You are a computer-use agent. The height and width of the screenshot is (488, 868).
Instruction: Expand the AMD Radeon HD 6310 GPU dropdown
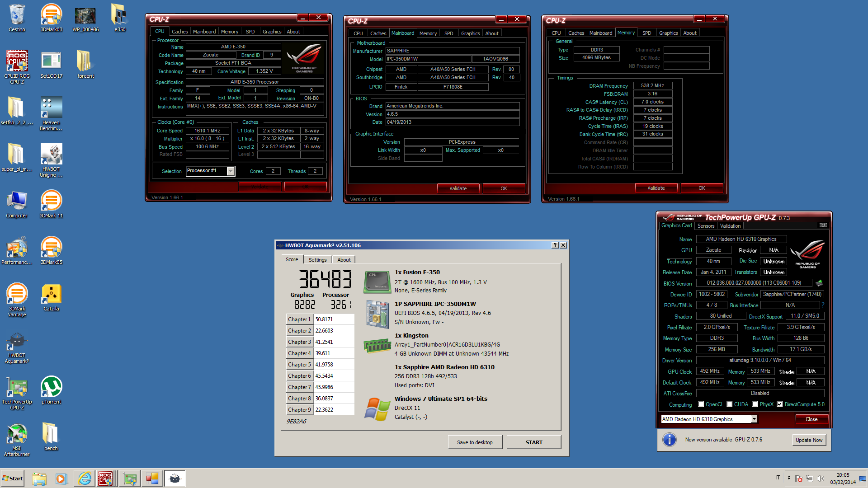click(754, 419)
